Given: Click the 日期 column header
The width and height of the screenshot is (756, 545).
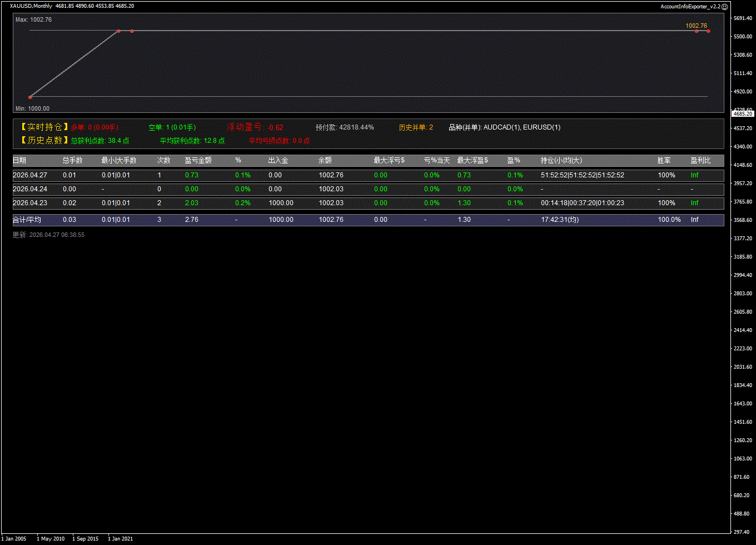Looking at the screenshot, I should point(19,160).
